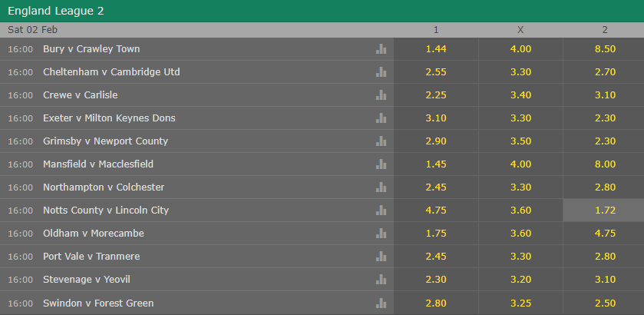Screen dimensions: 644x315
Task: Click stats icon for Exeter v Milton Keynes Dons
Action: pos(381,118)
